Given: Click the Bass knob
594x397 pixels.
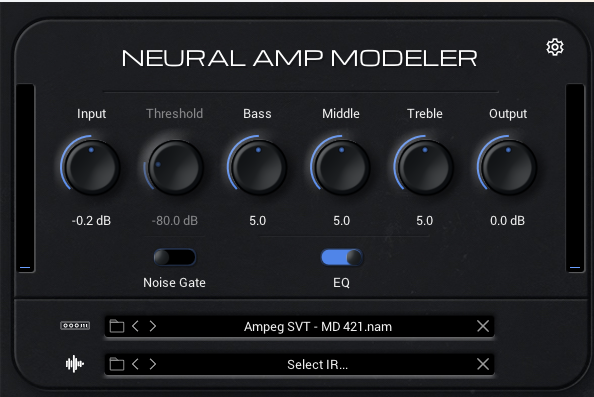Looking at the screenshot, I should (x=258, y=167).
